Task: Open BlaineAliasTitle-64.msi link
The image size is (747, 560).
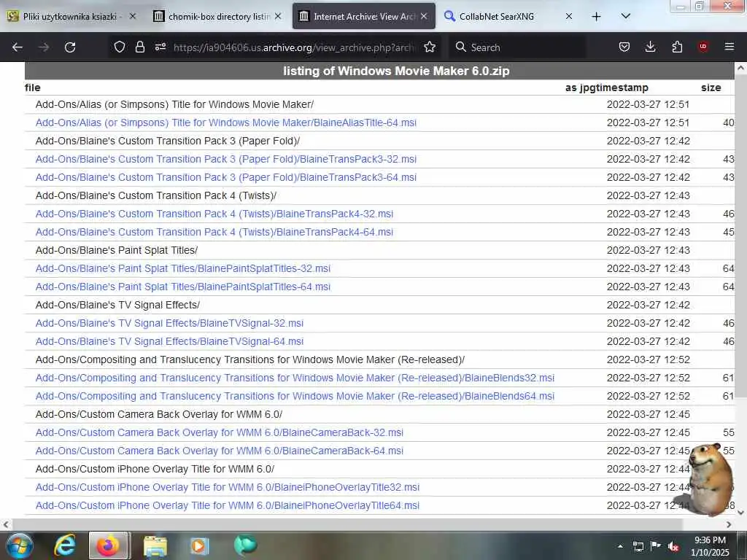Action: point(226,122)
